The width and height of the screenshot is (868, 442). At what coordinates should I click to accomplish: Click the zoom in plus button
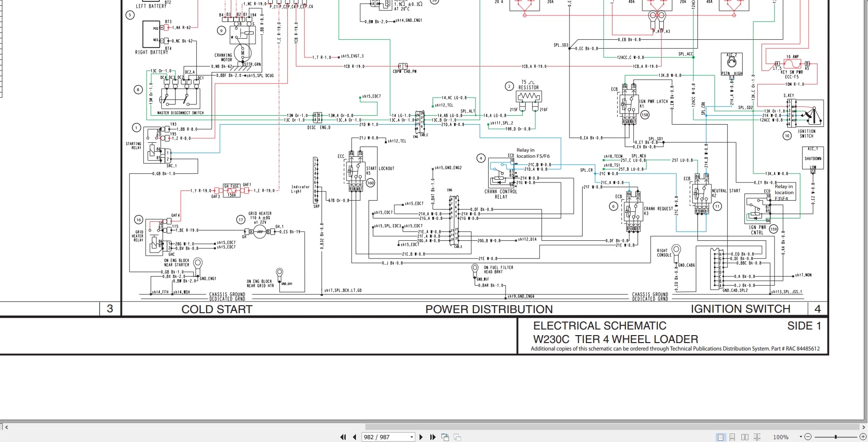[x=863, y=437]
